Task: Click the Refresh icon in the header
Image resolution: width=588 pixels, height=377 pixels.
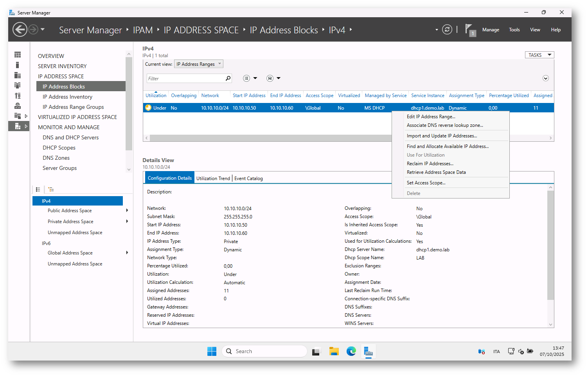Action: 447,30
